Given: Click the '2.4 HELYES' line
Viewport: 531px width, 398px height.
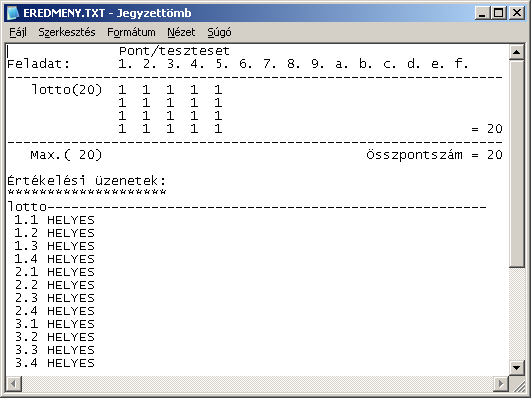Looking at the screenshot, I should (54, 311).
